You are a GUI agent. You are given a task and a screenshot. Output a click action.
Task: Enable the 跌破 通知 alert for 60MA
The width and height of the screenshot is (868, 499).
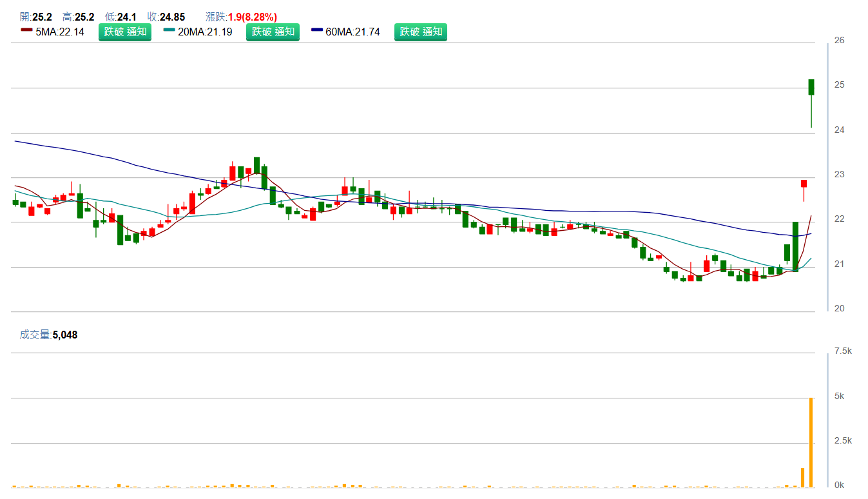[420, 32]
